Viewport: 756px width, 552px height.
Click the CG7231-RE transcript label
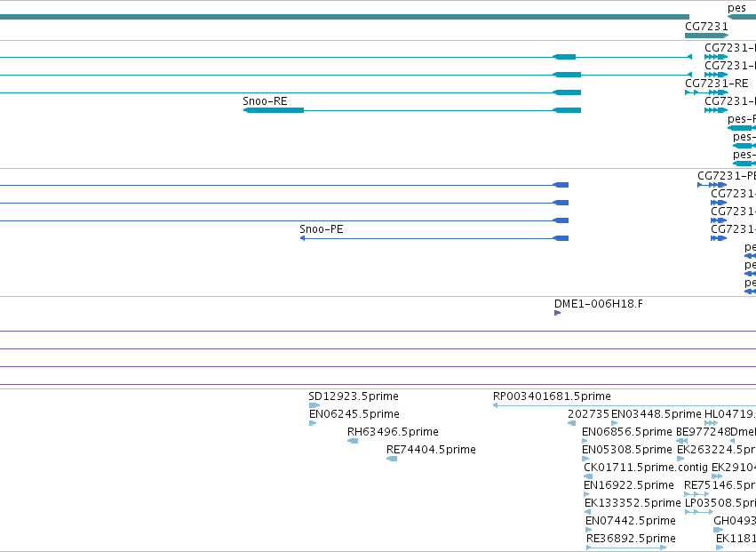[716, 83]
